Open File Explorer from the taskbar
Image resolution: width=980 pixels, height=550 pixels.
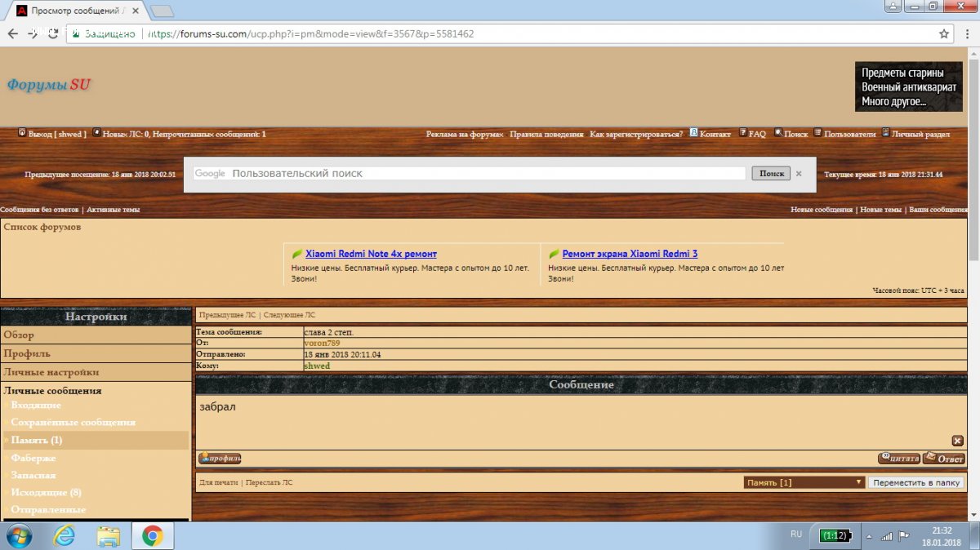tap(109, 535)
